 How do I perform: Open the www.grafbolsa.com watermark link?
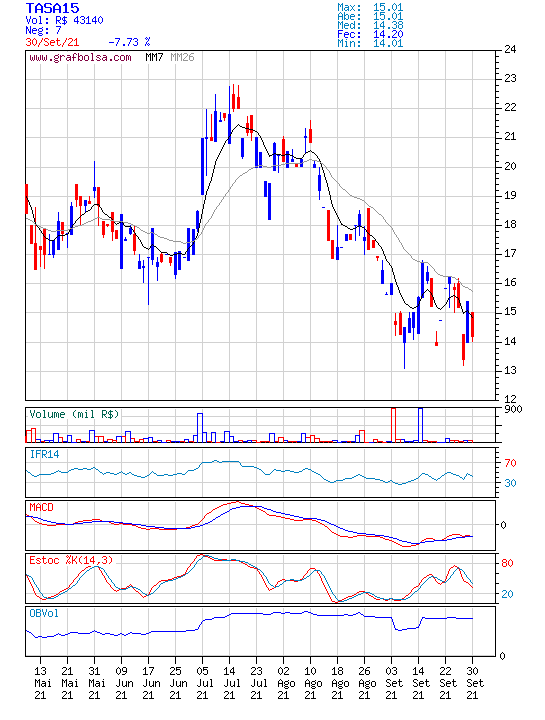click(80, 57)
